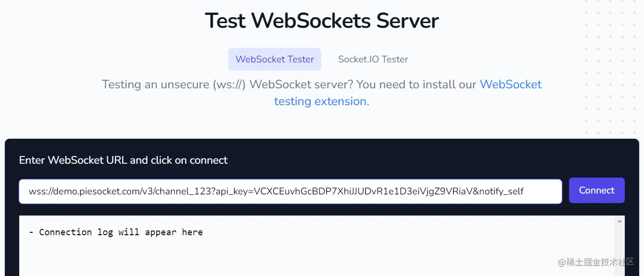Click the word 'WebSocket' in the blue link

pos(510,85)
